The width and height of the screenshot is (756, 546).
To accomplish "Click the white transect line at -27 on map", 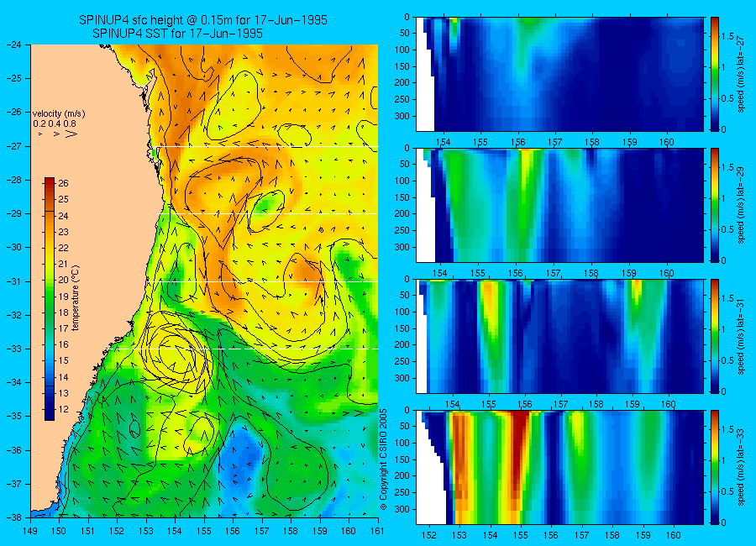I will point(269,146).
